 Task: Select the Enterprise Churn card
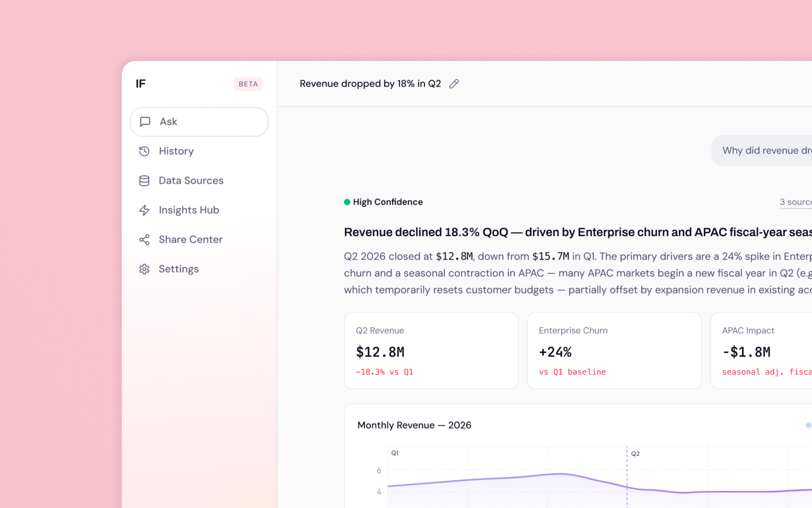(x=614, y=351)
